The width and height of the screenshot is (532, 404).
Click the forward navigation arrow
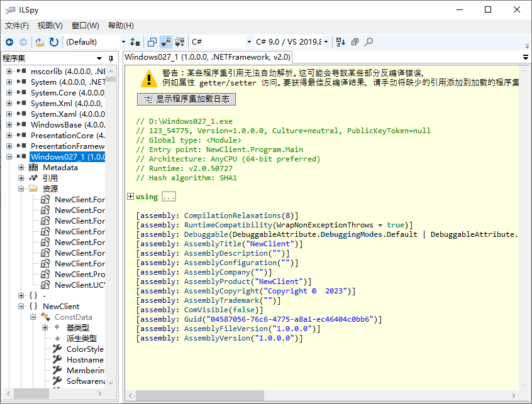(23, 42)
